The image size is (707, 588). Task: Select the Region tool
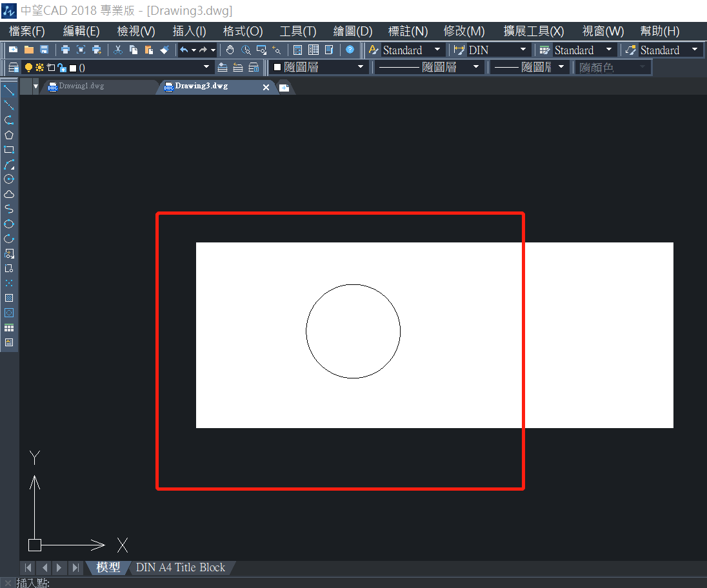[9, 313]
